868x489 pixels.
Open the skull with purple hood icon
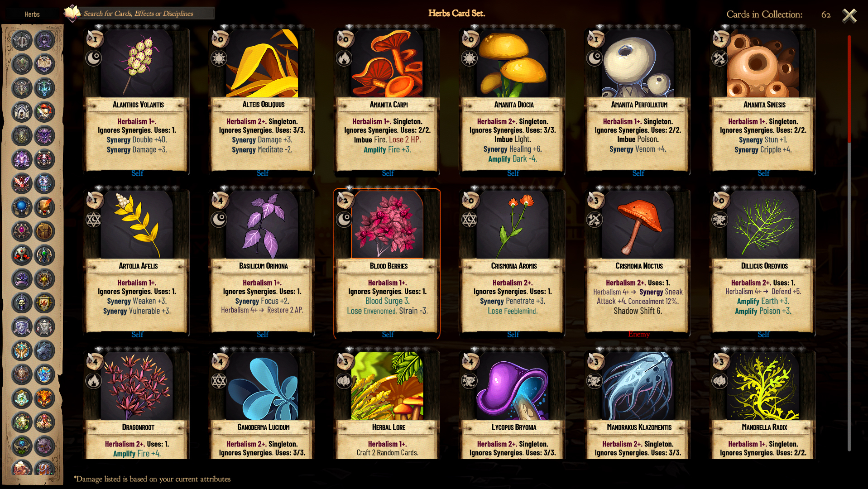21,302
